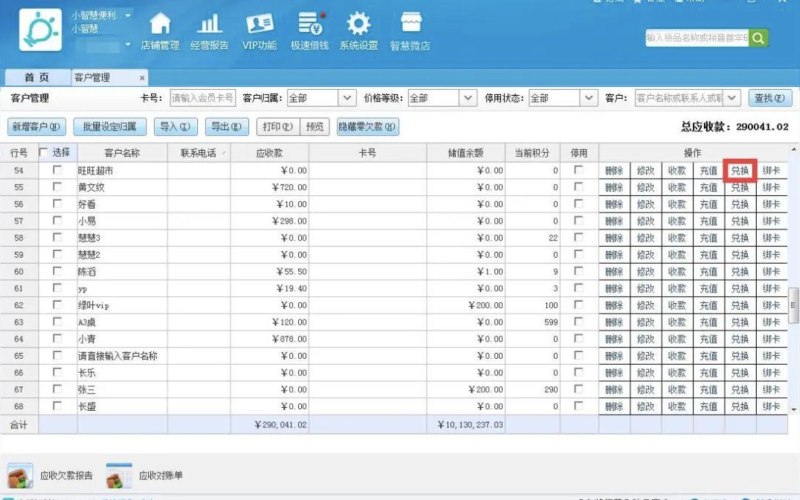Screen dimensions: 800x500
Task: Click 储值余额 column header
Action: (x=465, y=153)
